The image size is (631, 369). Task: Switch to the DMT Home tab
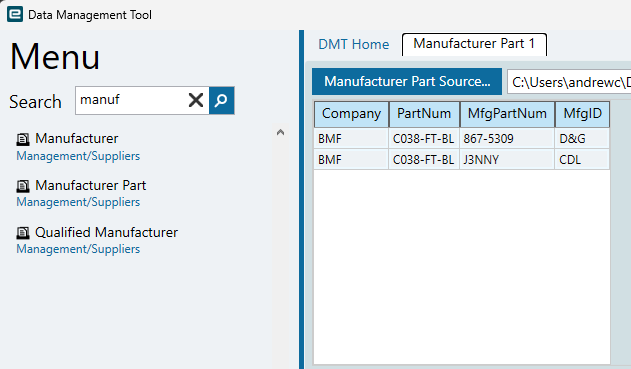point(353,44)
